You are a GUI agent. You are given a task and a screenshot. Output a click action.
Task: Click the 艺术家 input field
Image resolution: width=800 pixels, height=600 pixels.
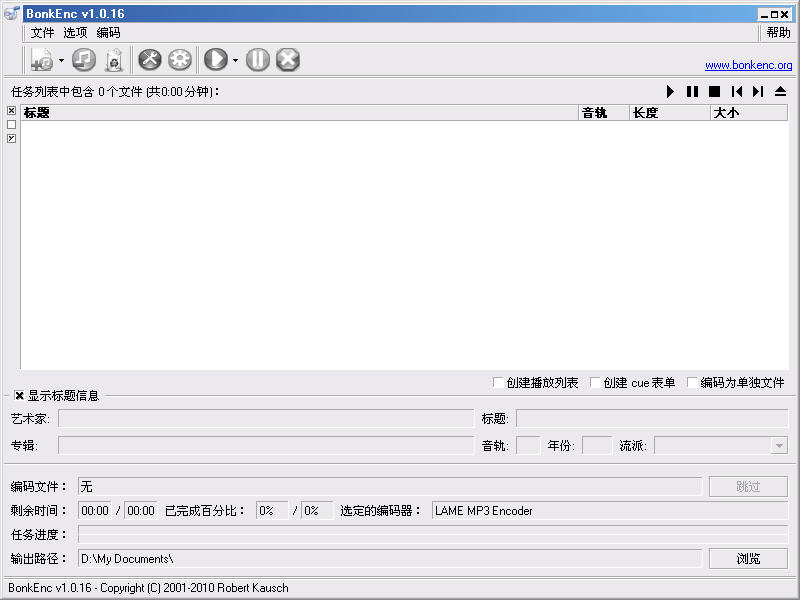(x=266, y=418)
